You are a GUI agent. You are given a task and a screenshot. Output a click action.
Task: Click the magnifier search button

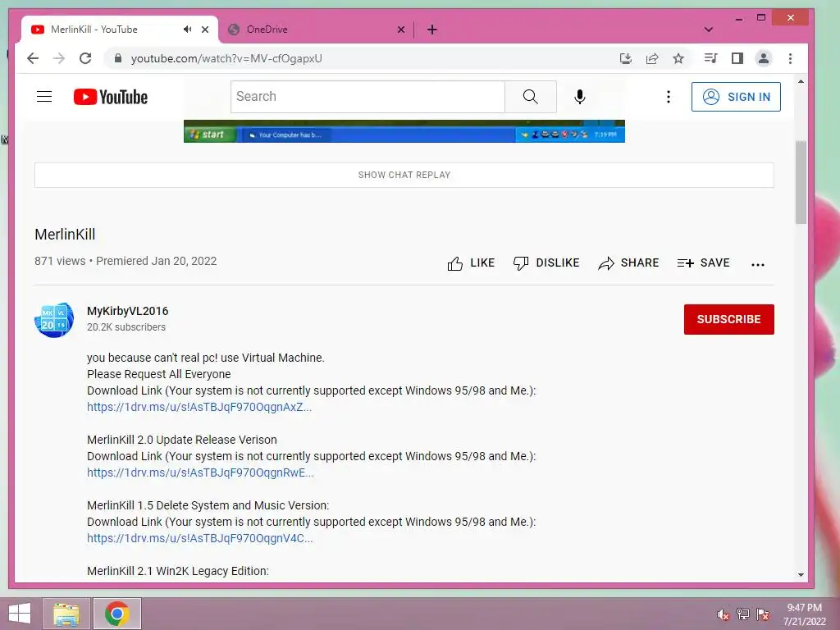531,97
